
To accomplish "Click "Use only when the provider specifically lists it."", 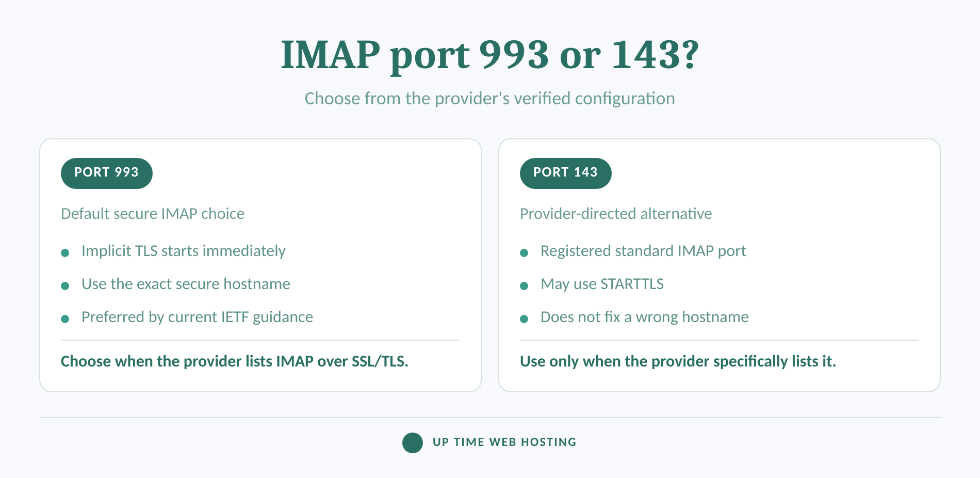I will click(678, 361).
